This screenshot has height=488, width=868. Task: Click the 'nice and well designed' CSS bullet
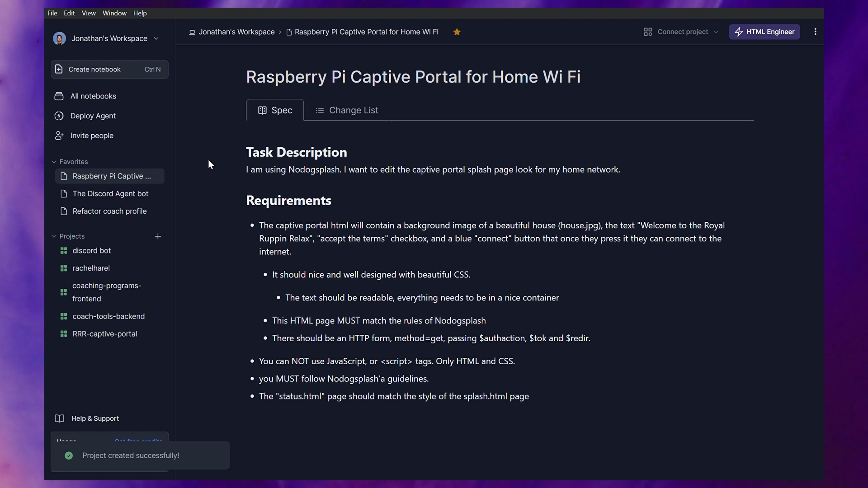point(371,275)
